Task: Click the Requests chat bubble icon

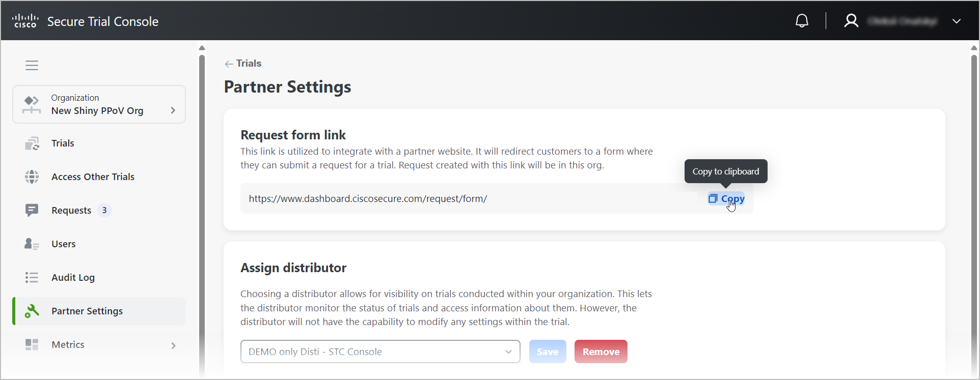Action: (x=32, y=210)
